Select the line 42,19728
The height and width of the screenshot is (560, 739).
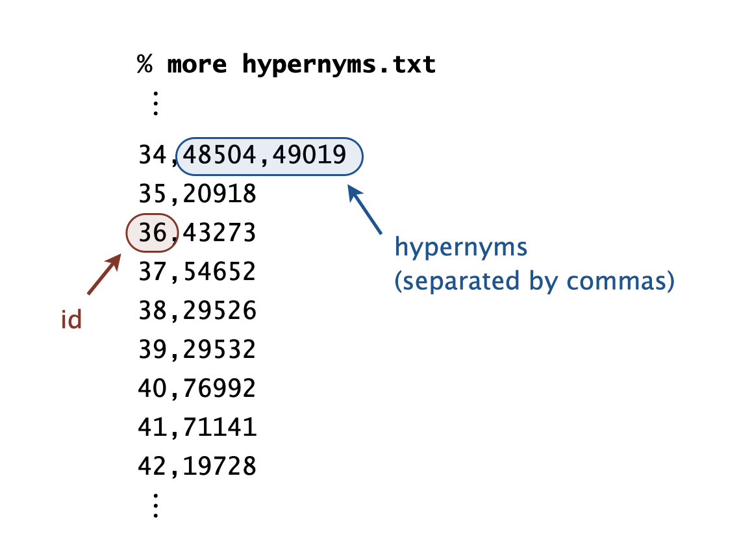tap(197, 466)
